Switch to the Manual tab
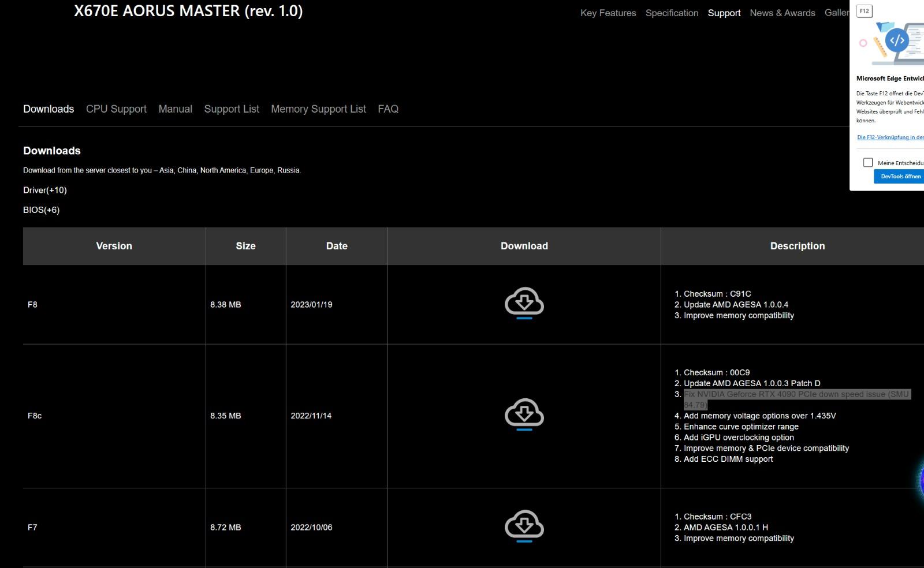The width and height of the screenshot is (924, 568). 176,109
